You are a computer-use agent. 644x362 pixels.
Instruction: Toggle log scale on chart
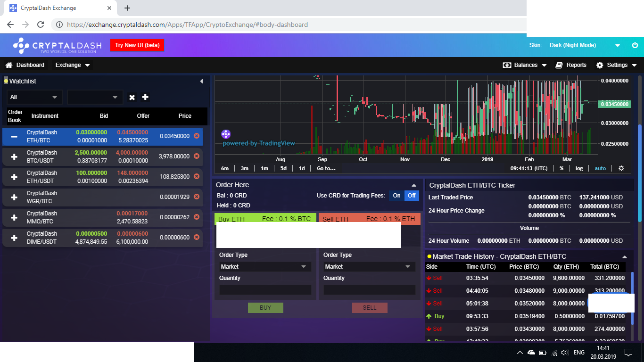coord(579,168)
